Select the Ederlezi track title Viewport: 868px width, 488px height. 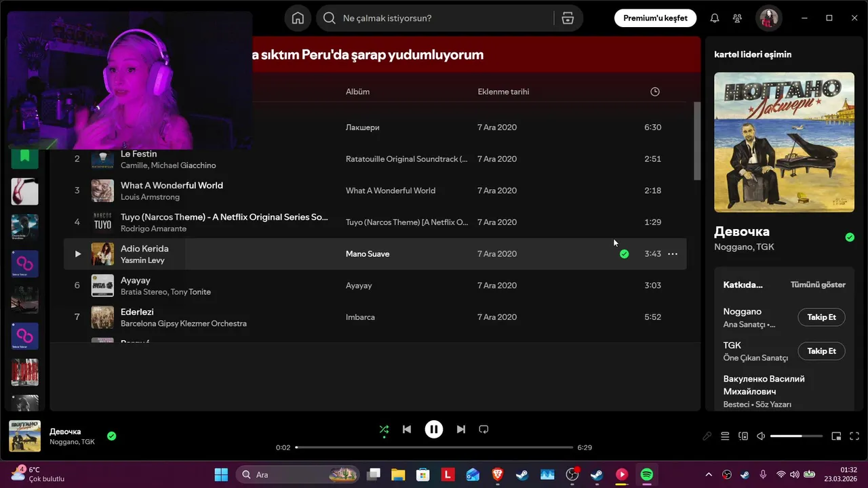coord(137,312)
